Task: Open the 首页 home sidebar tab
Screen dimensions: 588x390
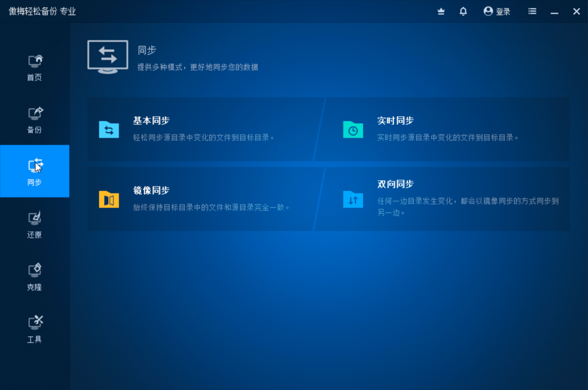Action: pyautogui.click(x=34, y=68)
